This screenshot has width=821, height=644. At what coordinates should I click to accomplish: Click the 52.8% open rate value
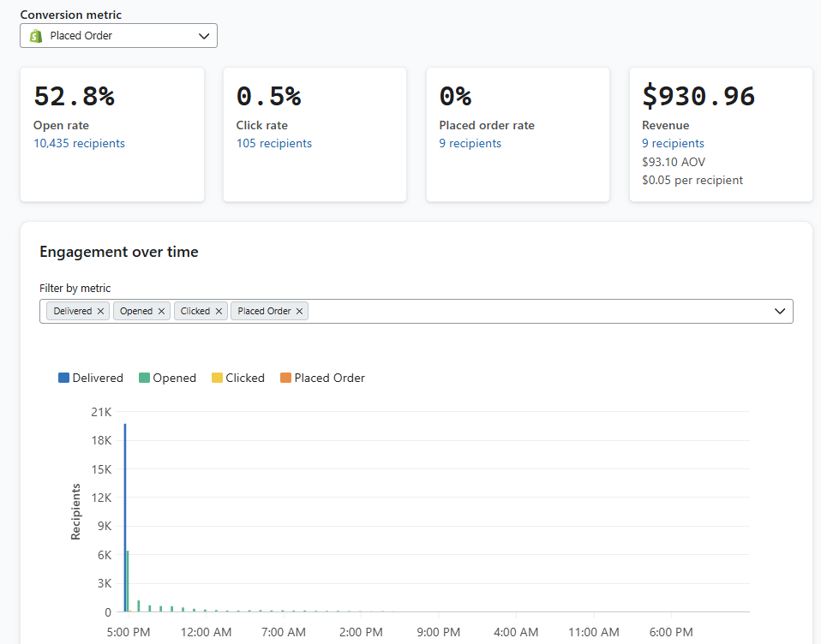point(74,96)
